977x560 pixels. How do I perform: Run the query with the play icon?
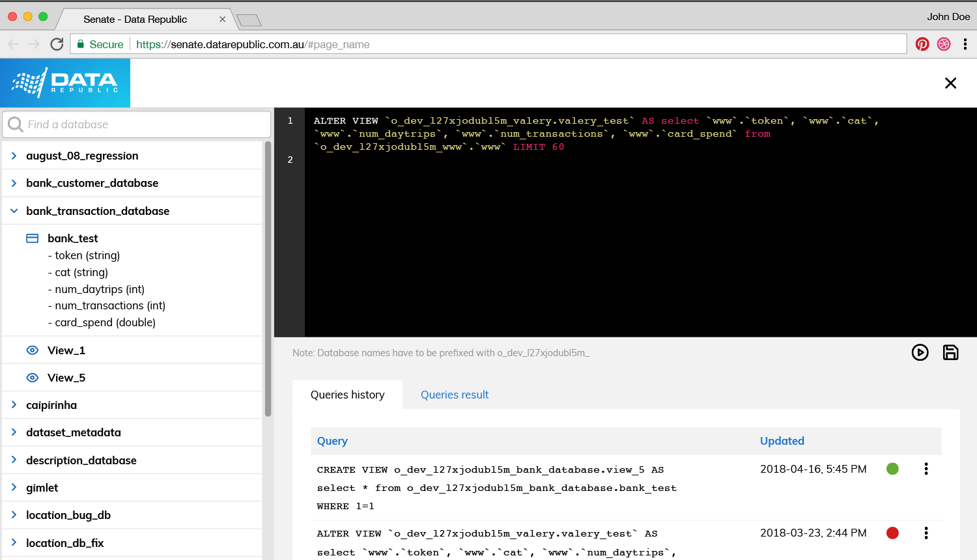(x=920, y=353)
